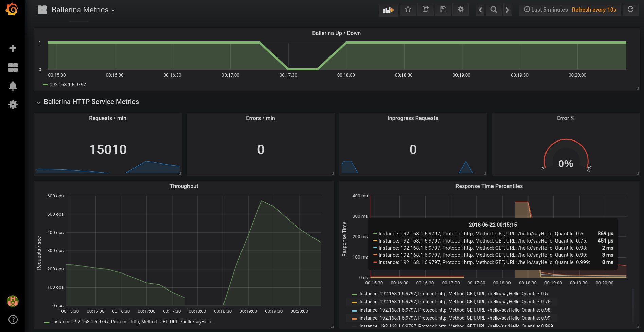Screen dimensions: 644x332
Task: Open the Throughput panel title menu
Action: point(184,186)
